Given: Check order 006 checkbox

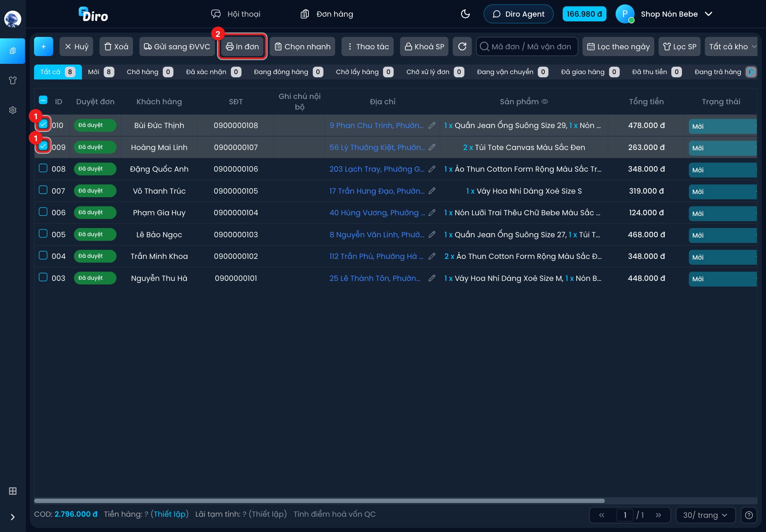Looking at the screenshot, I should tap(43, 212).
